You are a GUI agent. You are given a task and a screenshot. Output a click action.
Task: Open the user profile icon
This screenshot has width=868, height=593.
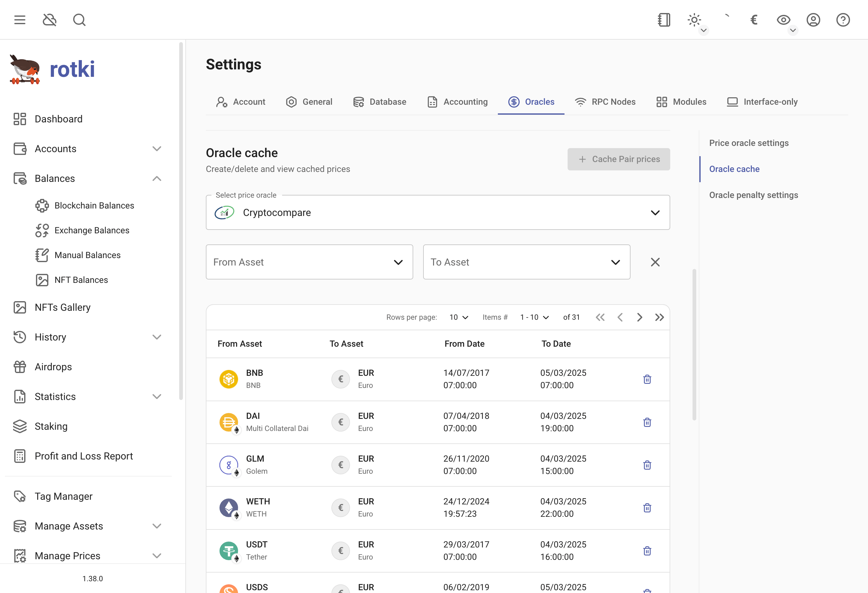pos(813,20)
